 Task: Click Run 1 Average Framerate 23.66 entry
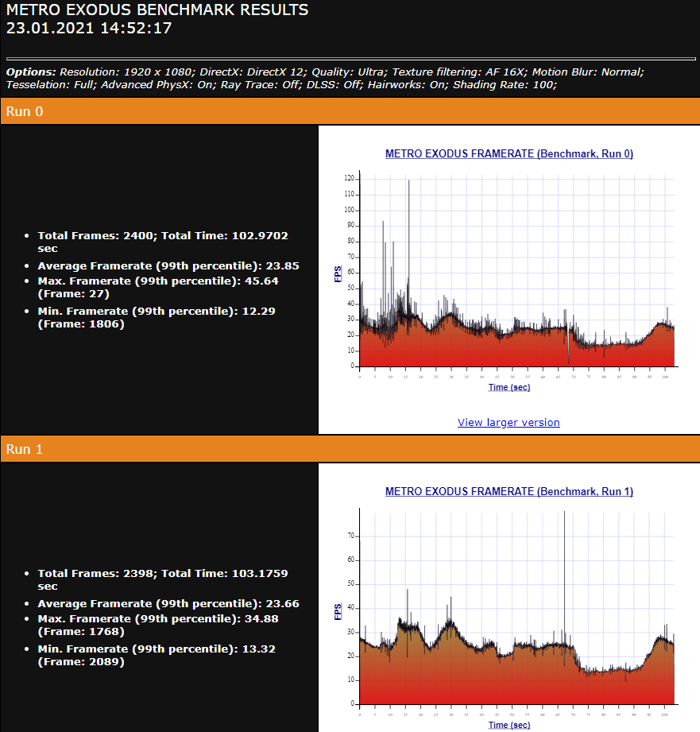168,603
